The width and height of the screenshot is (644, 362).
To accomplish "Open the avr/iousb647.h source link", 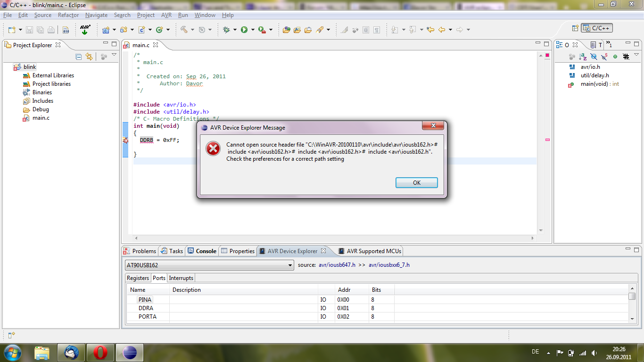I will coord(337,265).
